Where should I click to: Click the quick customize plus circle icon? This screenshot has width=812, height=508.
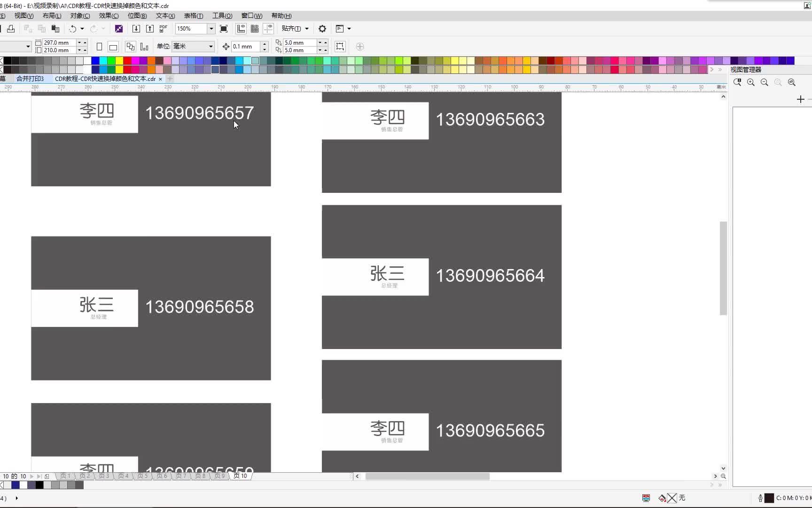360,47
